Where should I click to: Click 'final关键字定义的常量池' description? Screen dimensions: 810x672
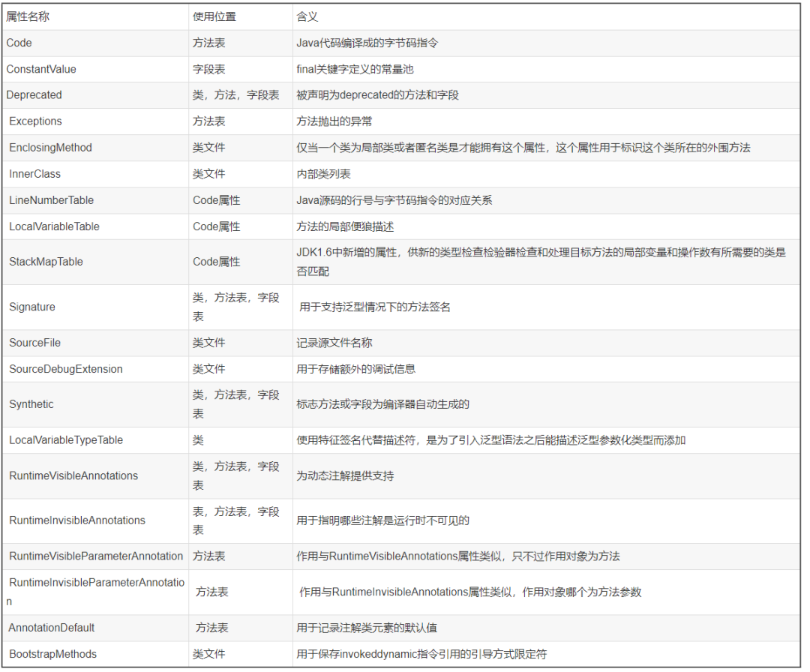tap(354, 69)
